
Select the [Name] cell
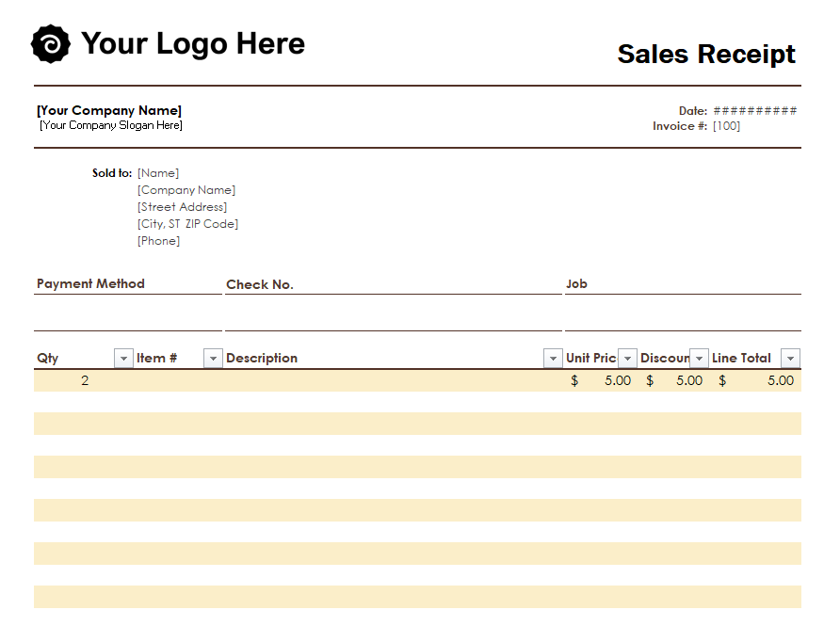158,173
